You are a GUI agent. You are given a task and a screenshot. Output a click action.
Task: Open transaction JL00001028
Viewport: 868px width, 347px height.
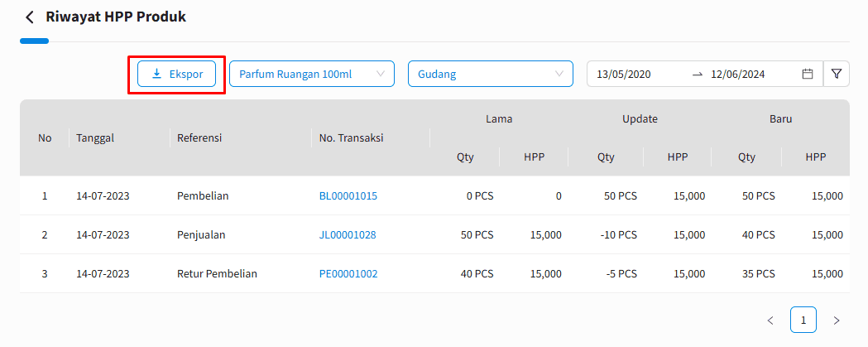coord(348,235)
